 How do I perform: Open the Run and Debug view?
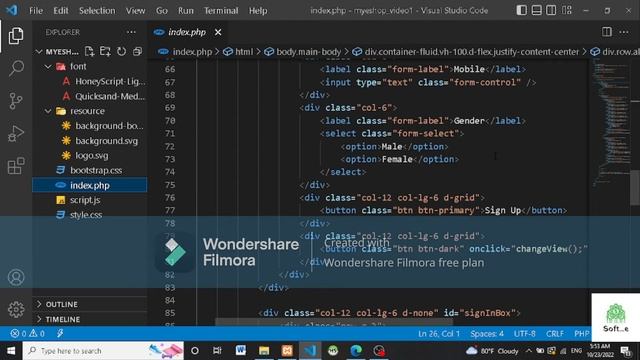click(x=16, y=133)
